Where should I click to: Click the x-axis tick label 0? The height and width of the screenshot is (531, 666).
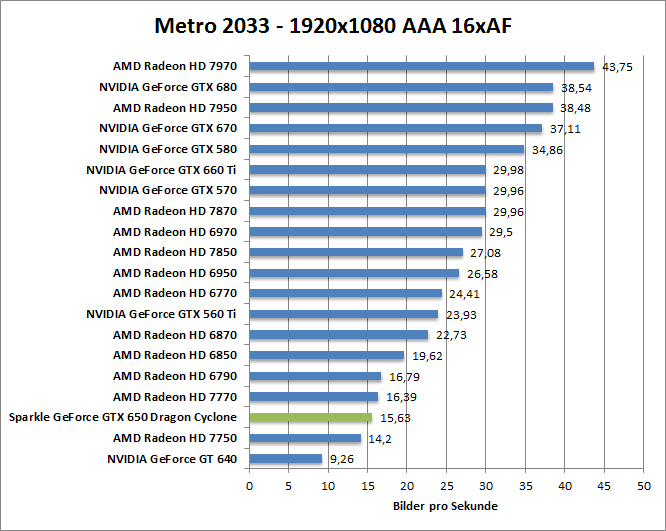[249, 486]
